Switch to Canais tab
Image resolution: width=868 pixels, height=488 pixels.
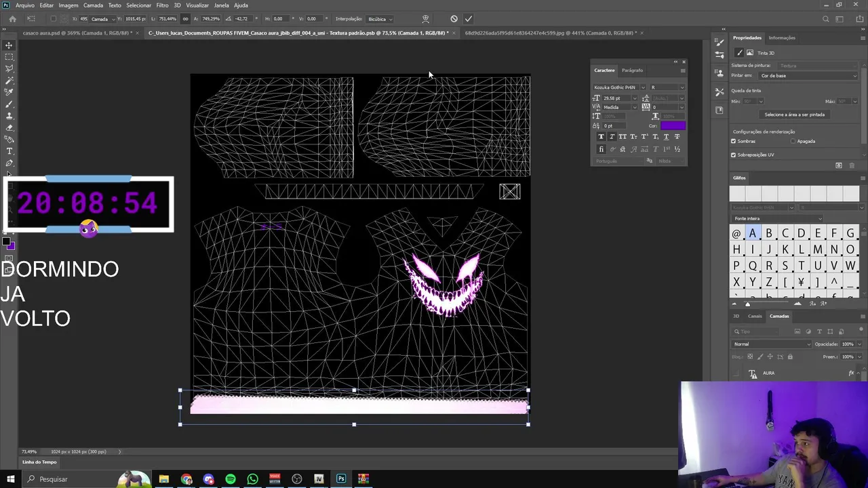(755, 316)
